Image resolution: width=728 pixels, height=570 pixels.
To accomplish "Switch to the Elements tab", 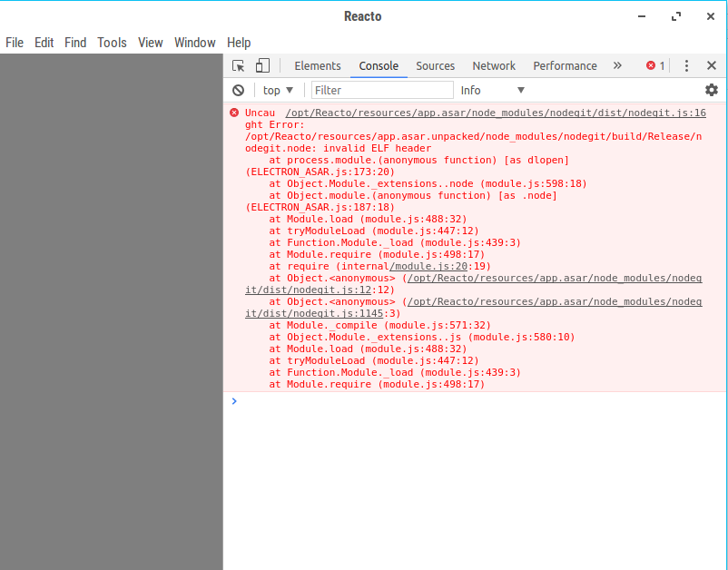I will 318,66.
